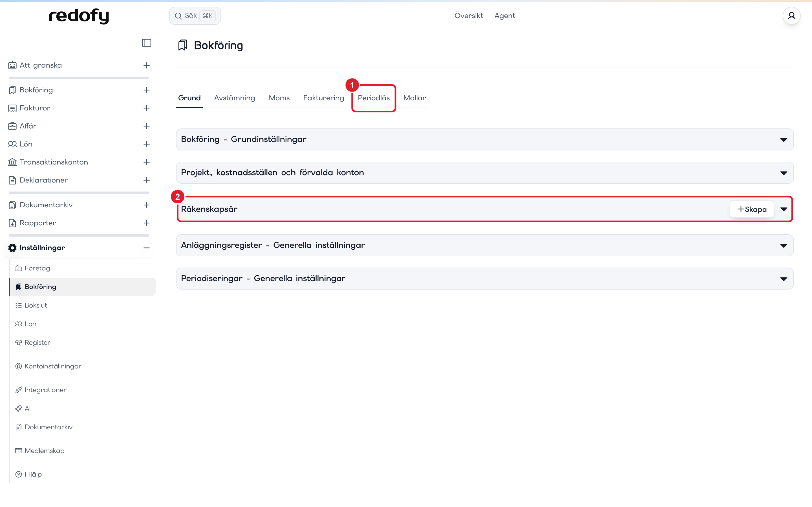The image size is (812, 507).
Task: Open Bokslut in the settings submenu
Action: pyautogui.click(x=31, y=305)
